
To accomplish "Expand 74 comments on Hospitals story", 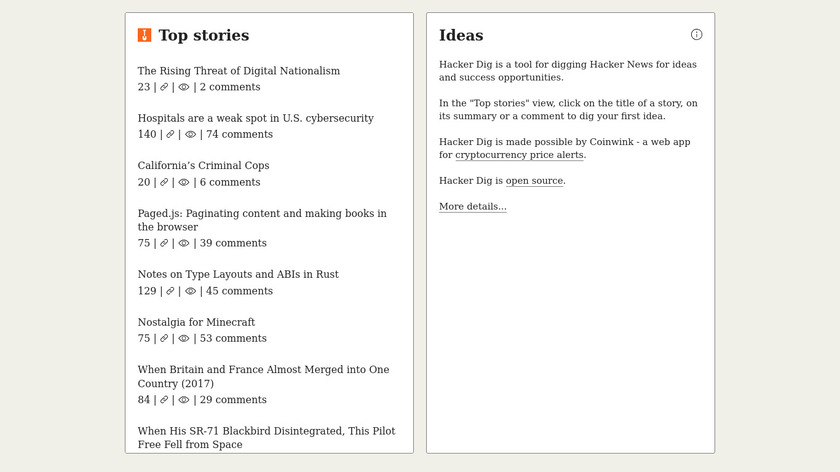I will tap(239, 134).
